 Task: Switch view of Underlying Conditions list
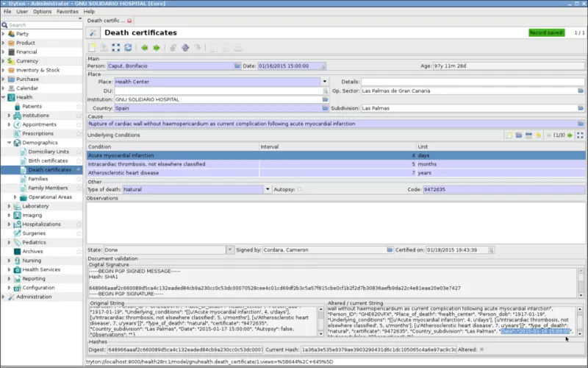(580, 135)
